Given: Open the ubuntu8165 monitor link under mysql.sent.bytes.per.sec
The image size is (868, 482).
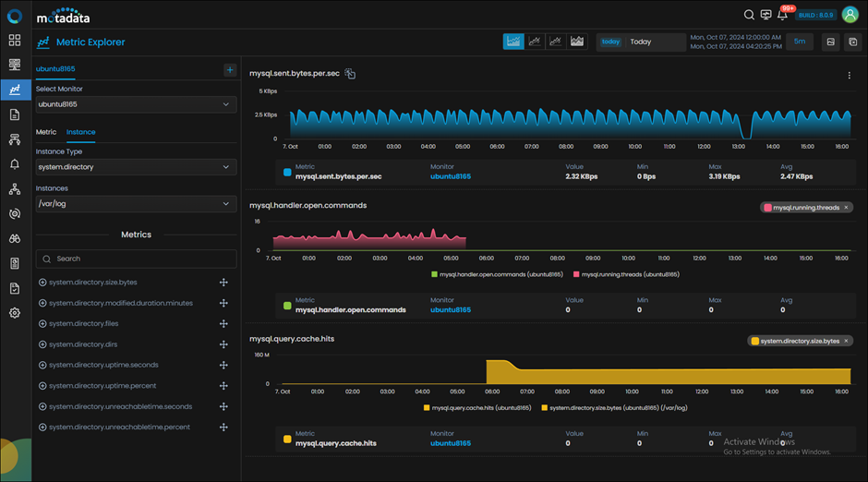Looking at the screenshot, I should [x=451, y=176].
